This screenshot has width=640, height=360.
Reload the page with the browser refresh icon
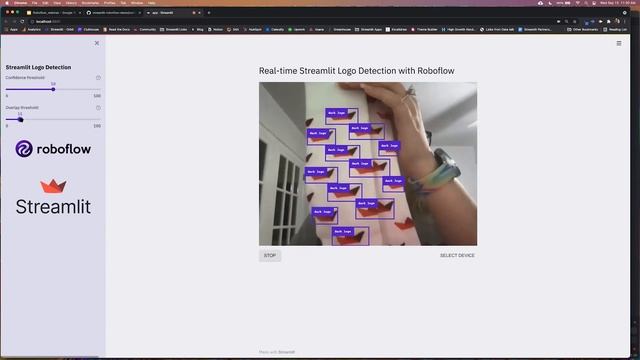coord(22,21)
